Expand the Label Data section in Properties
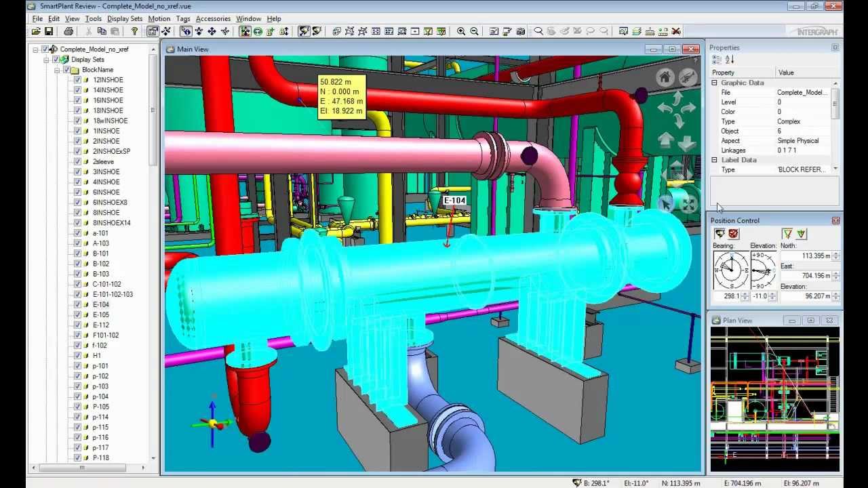This screenshot has width=868, height=488. click(x=713, y=160)
